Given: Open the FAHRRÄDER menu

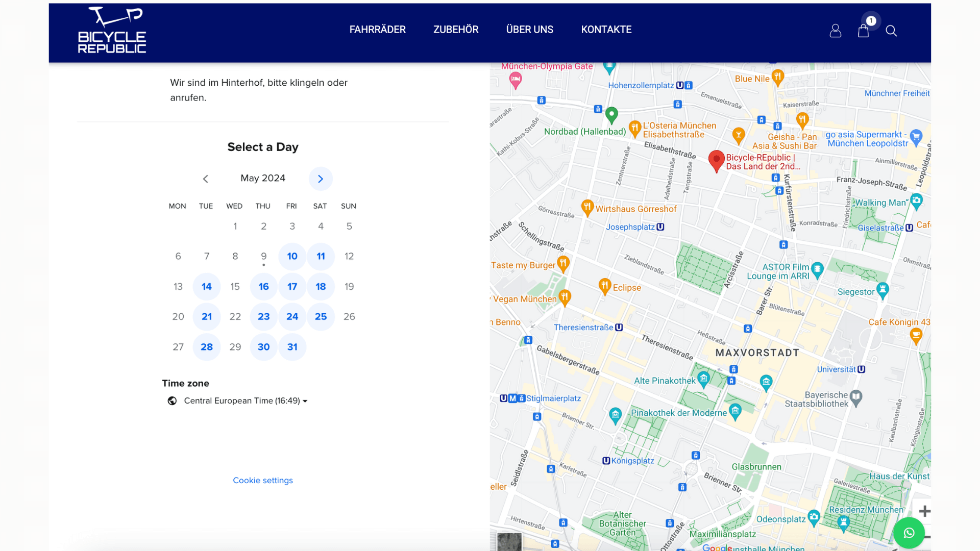Looking at the screenshot, I should (378, 30).
